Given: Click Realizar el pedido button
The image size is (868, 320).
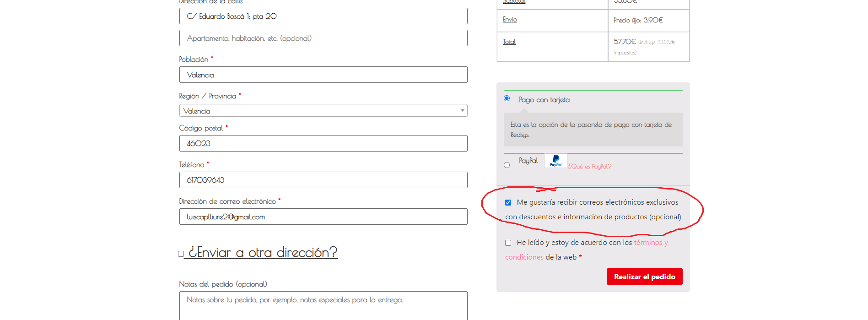Looking at the screenshot, I should click(644, 277).
